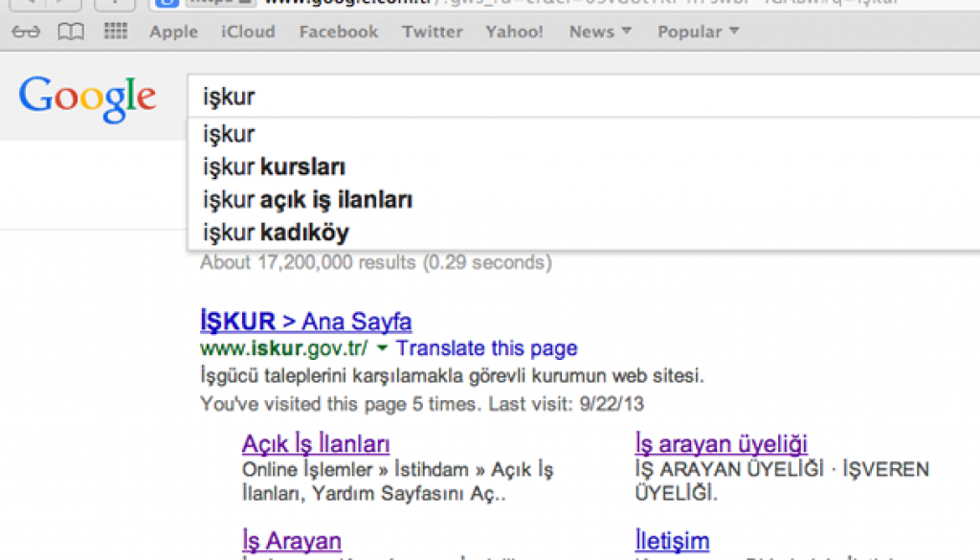Go to the Facebook bookmark
The width and height of the screenshot is (980, 560).
pos(338,32)
